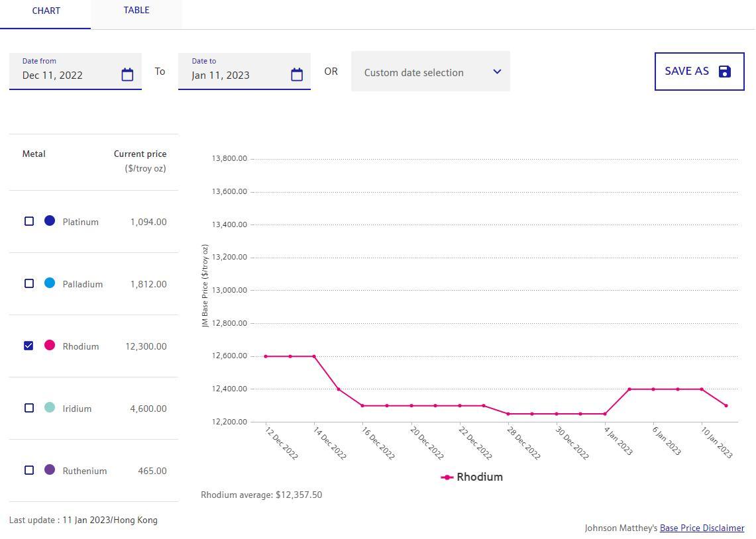Enable the Palladium checkbox
Viewport: 756px width, 539px height.
[28, 283]
